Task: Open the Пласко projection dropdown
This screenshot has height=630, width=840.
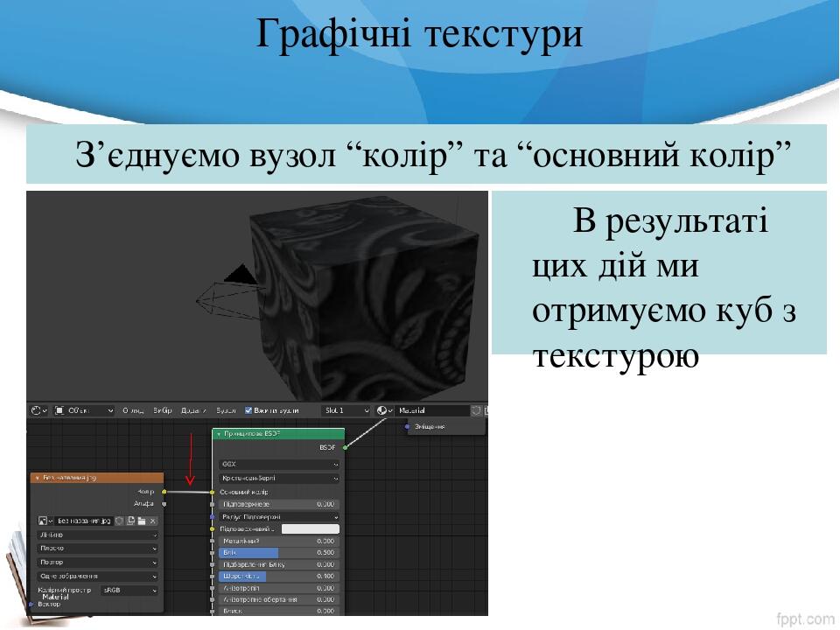Action: 98,549
